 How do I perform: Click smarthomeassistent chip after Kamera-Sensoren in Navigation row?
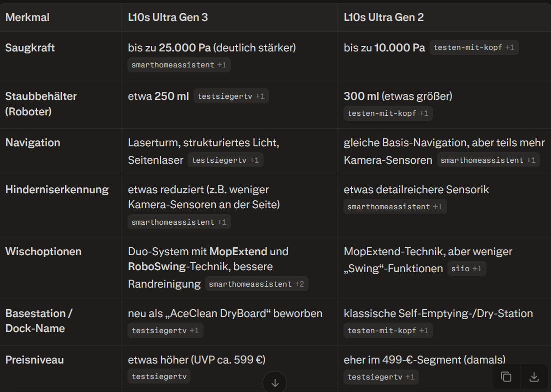(x=487, y=160)
